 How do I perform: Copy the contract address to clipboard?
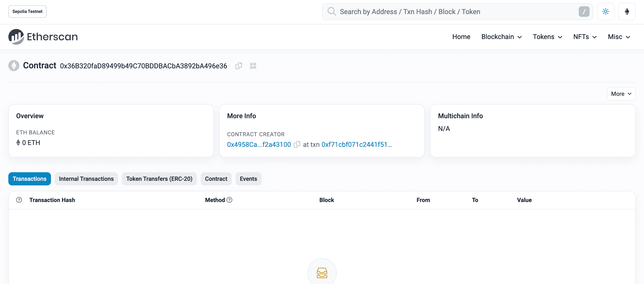pyautogui.click(x=239, y=66)
